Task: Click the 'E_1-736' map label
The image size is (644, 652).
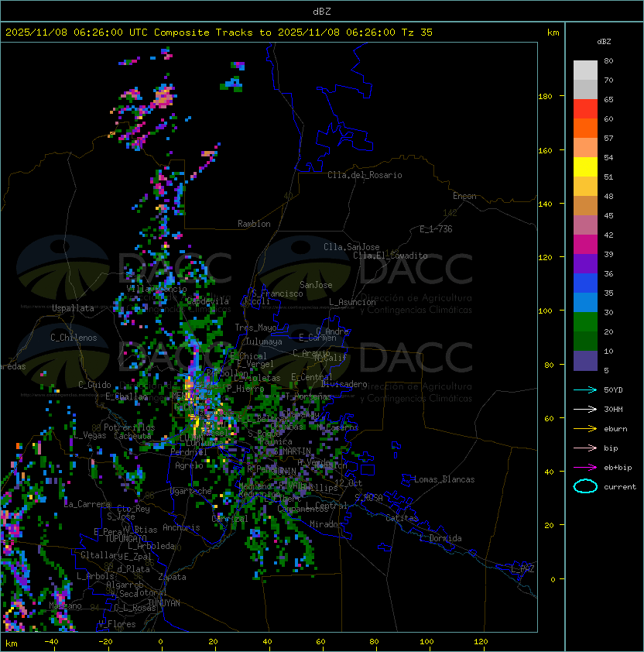Action: [436, 229]
